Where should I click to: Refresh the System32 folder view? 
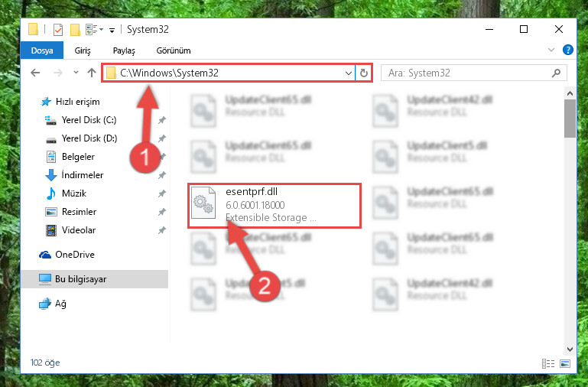363,73
